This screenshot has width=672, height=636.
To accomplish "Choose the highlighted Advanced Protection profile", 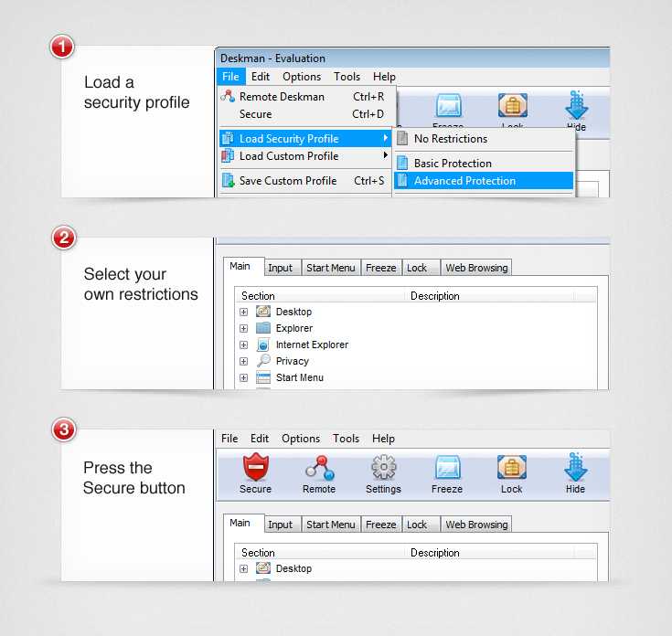I will [x=484, y=181].
